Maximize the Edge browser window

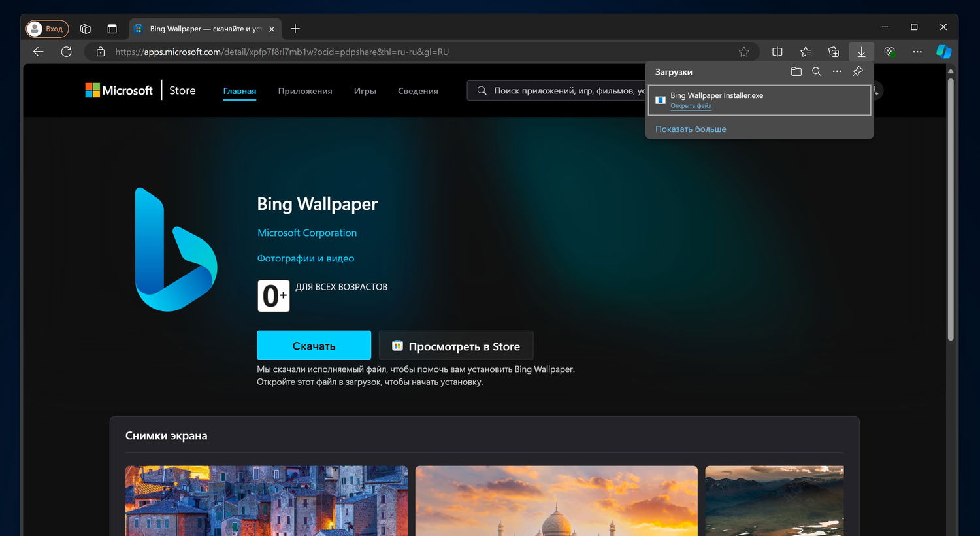(914, 27)
